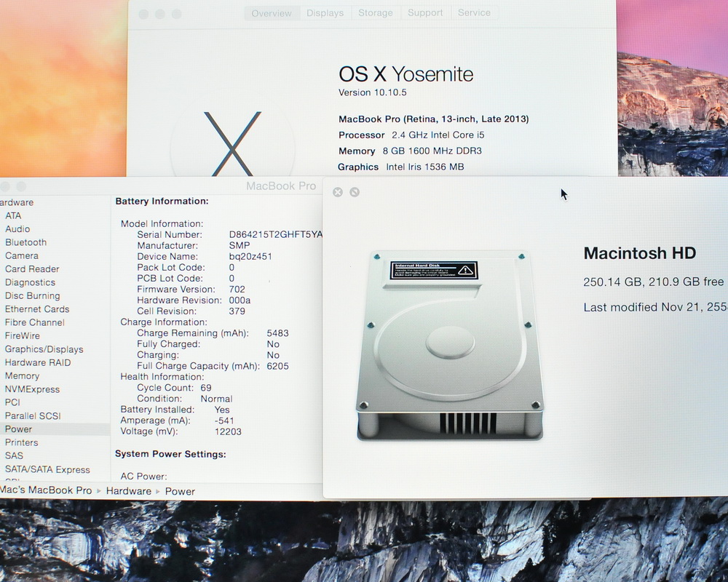Open the Service tab
The image size is (728, 582).
coord(474,13)
